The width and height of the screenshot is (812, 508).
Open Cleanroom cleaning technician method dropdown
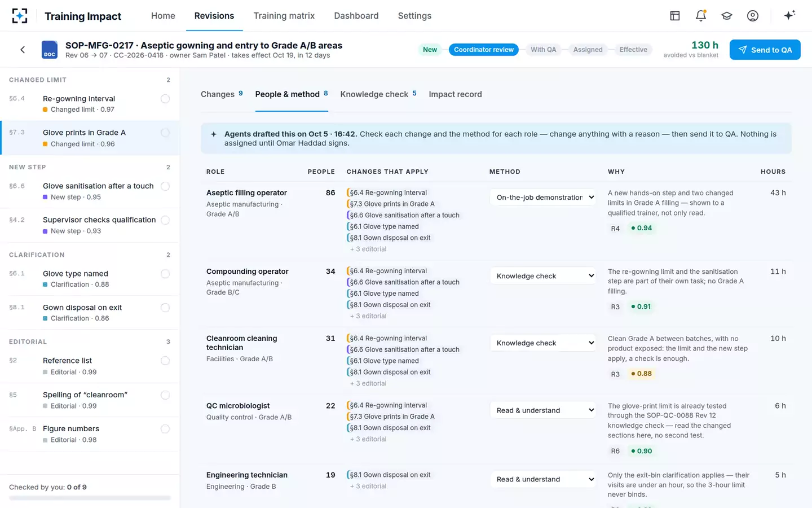point(543,343)
